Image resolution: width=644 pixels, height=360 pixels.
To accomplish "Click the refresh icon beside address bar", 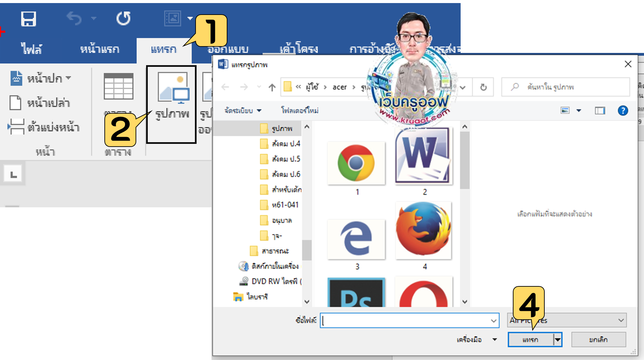I will pos(483,88).
